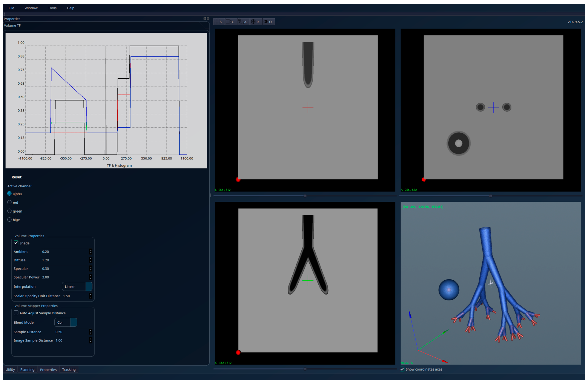Select the red active channel
The height and width of the screenshot is (384, 588).
(x=9, y=202)
